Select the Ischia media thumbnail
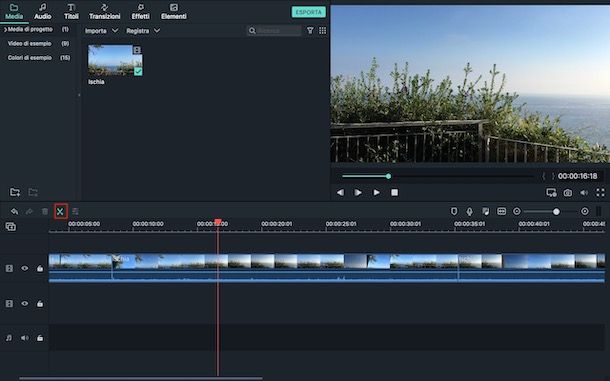610x381 pixels. 115,60
